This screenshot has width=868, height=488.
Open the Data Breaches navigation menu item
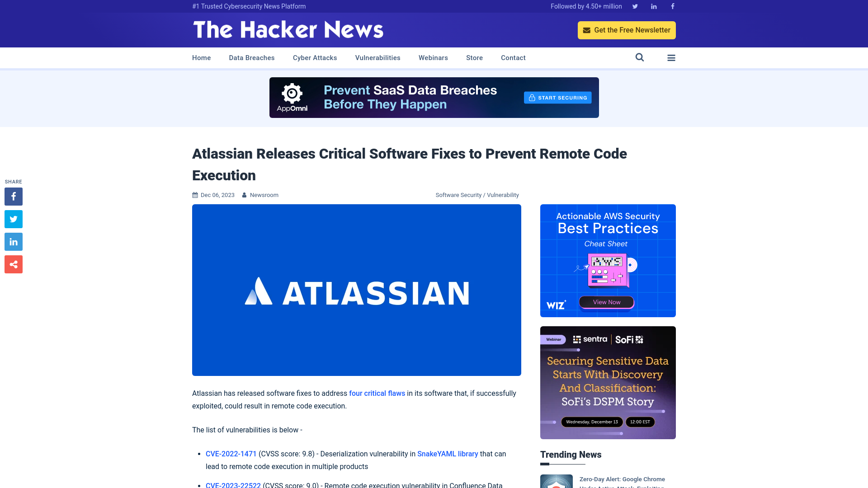[251, 57]
